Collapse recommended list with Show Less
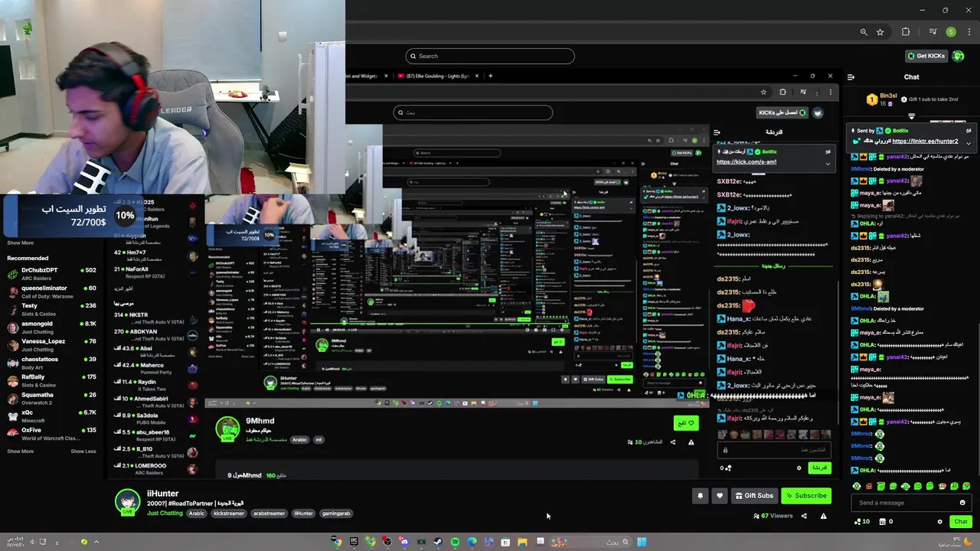 [x=83, y=451]
